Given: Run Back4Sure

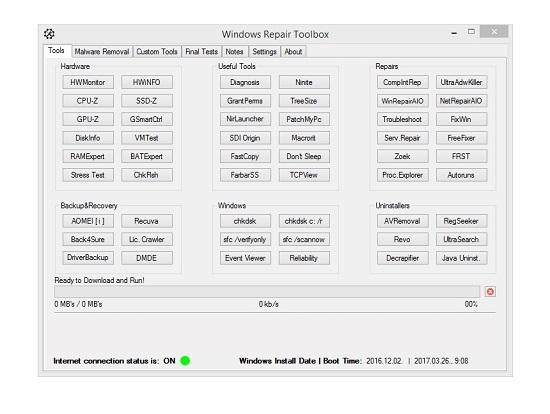Looking at the screenshot, I should (x=88, y=239).
